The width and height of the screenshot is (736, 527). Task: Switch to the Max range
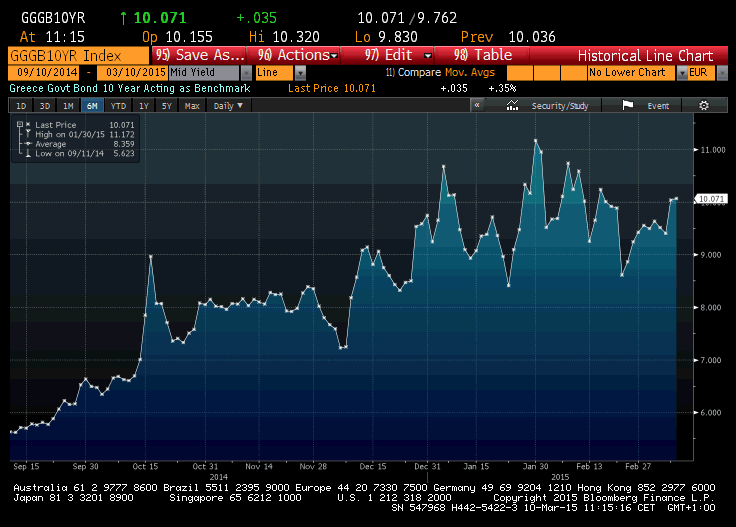coord(192,106)
